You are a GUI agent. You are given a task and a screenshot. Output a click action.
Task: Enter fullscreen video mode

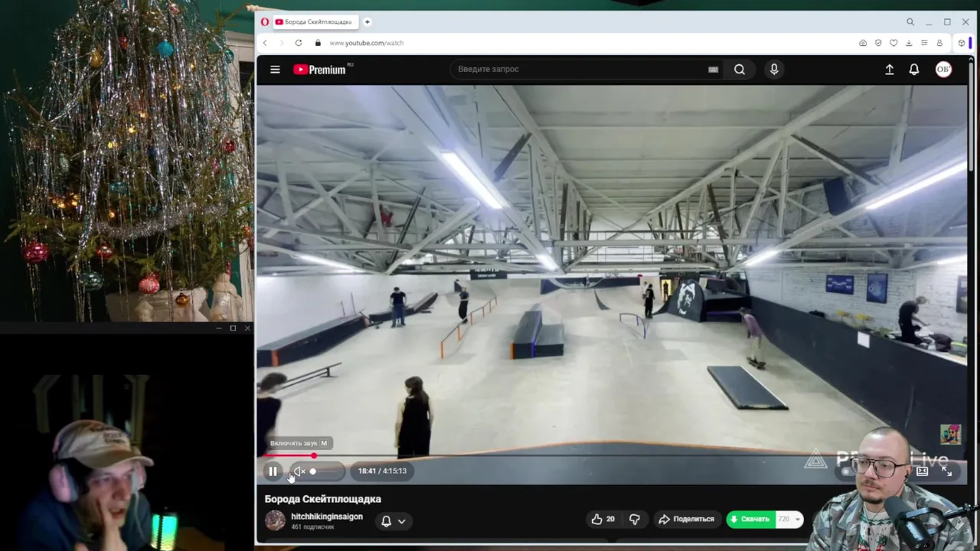pyautogui.click(x=947, y=471)
